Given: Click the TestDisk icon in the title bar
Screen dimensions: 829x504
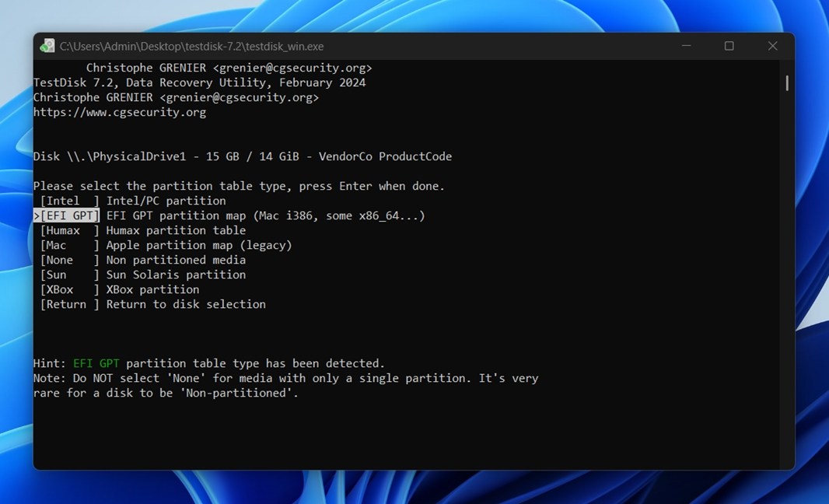Looking at the screenshot, I should point(47,46).
